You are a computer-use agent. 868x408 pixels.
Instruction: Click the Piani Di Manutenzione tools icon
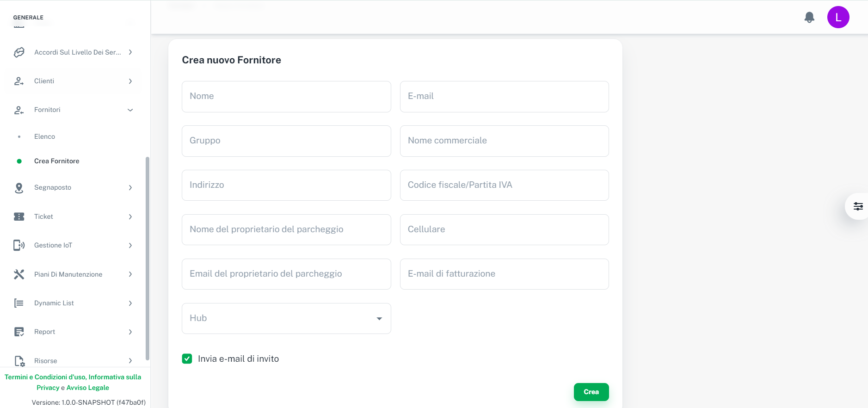(x=19, y=274)
